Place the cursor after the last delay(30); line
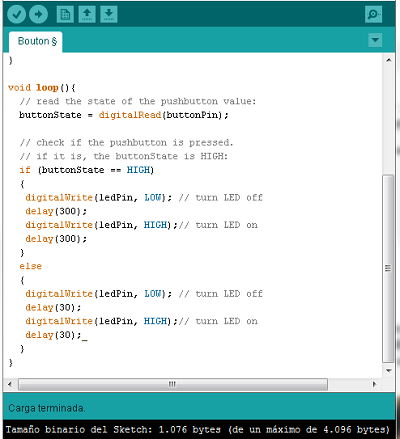The width and height of the screenshot is (400, 439). pyautogui.click(x=82, y=335)
